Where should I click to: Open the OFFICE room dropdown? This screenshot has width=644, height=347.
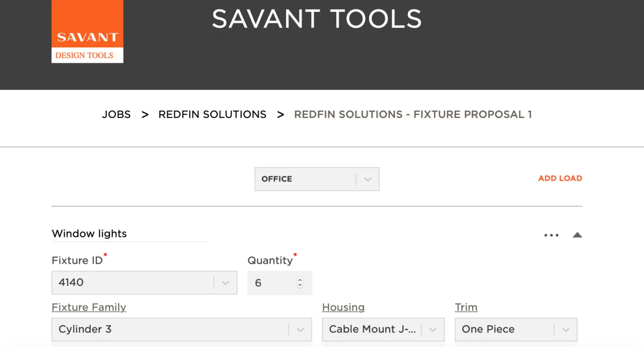pyautogui.click(x=317, y=179)
